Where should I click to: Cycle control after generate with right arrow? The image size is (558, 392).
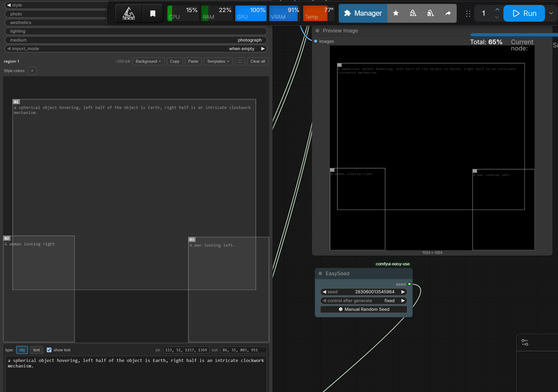(403, 301)
